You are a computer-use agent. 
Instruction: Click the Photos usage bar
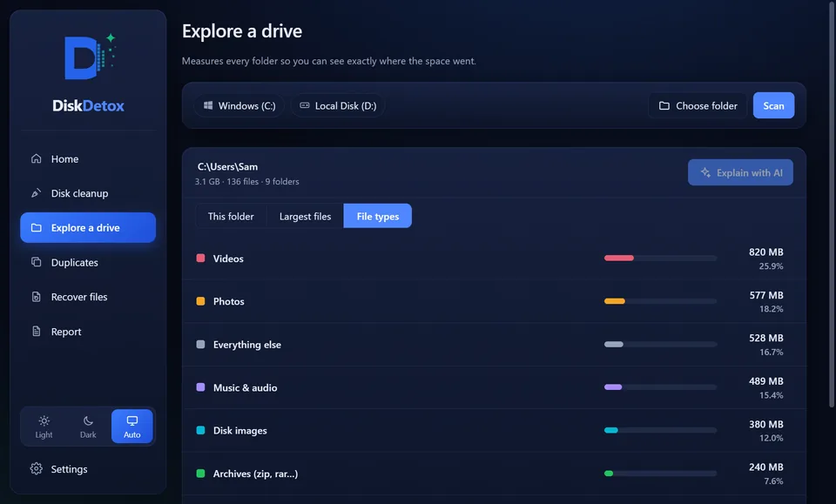point(661,301)
